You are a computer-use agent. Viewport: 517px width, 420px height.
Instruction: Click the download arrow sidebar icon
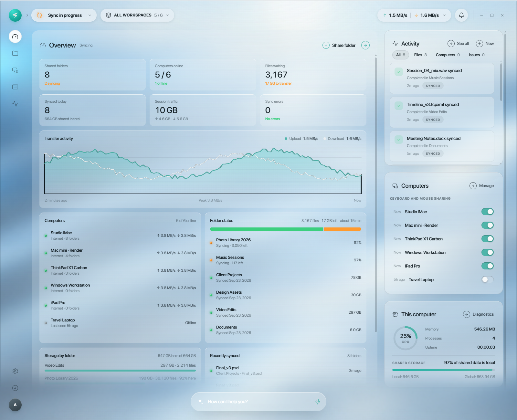(x=15, y=388)
